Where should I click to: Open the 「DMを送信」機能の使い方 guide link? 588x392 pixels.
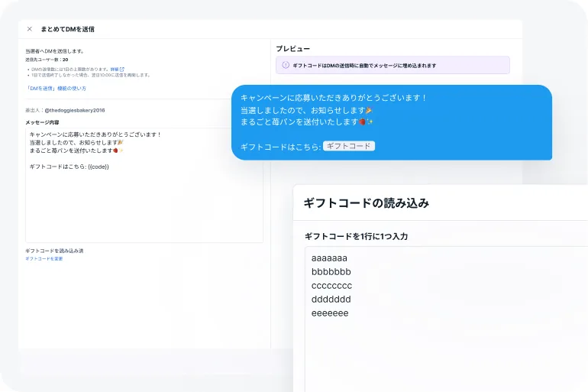pos(56,89)
